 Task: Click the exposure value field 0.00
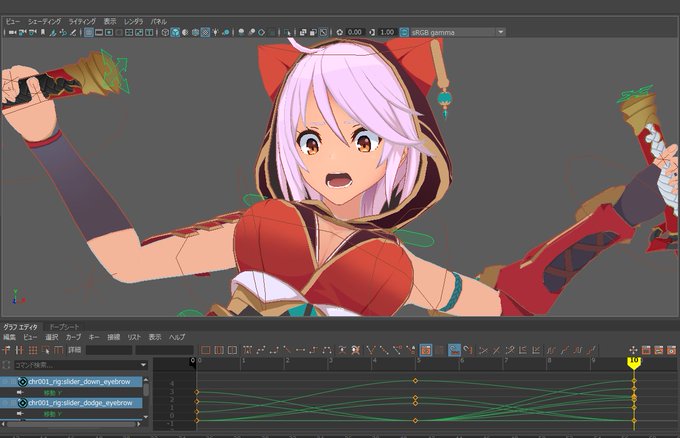[354, 32]
